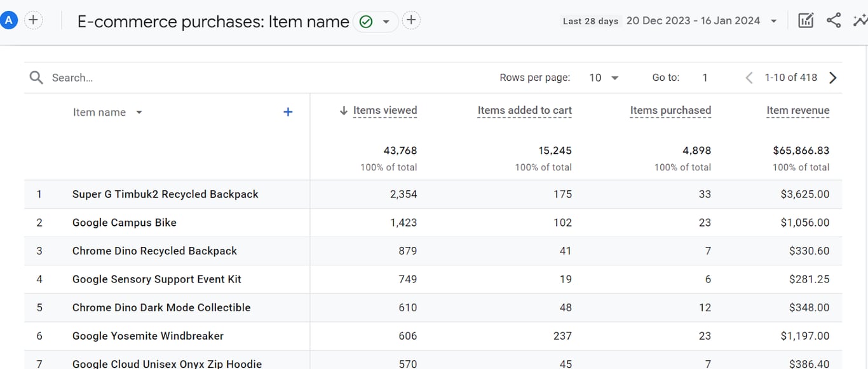This screenshot has height=369, width=868.
Task: Click total items added to cart 15,245
Action: tap(555, 151)
